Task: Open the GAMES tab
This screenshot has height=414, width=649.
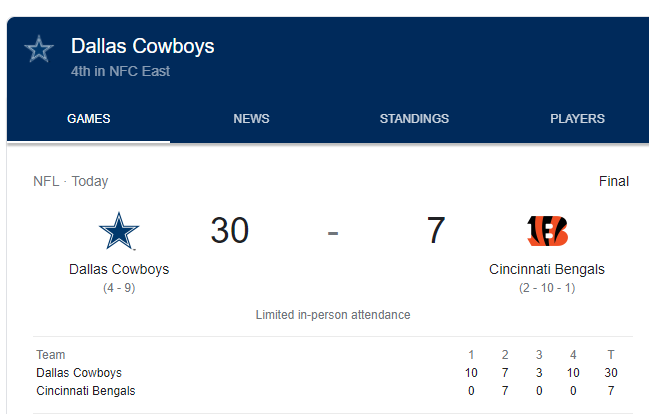Action: click(x=89, y=119)
